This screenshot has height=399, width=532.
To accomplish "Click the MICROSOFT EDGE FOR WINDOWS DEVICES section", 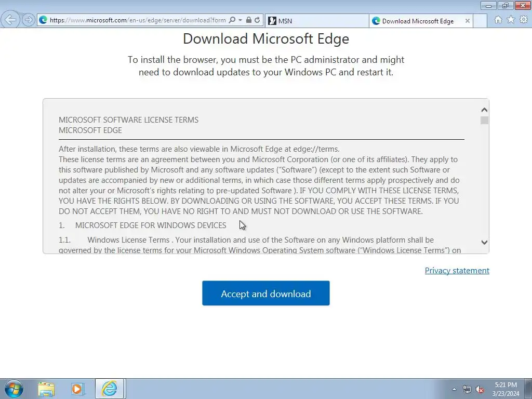I will coord(151,225).
